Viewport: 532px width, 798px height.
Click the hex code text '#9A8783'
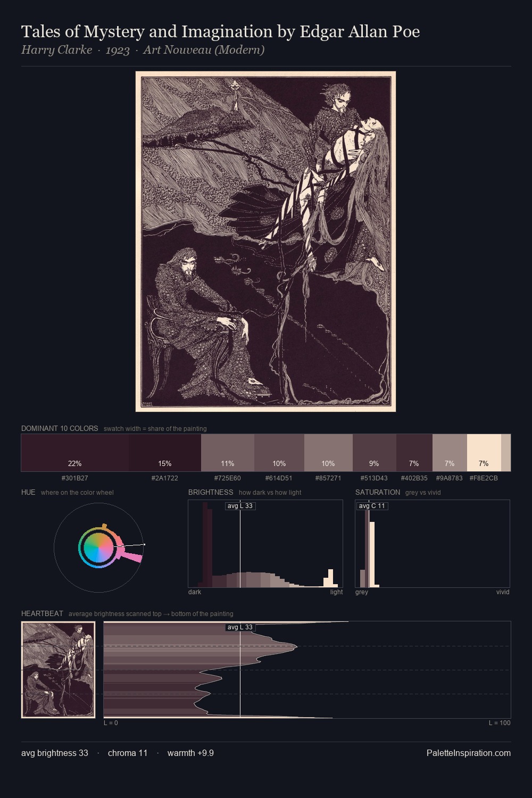(450, 478)
